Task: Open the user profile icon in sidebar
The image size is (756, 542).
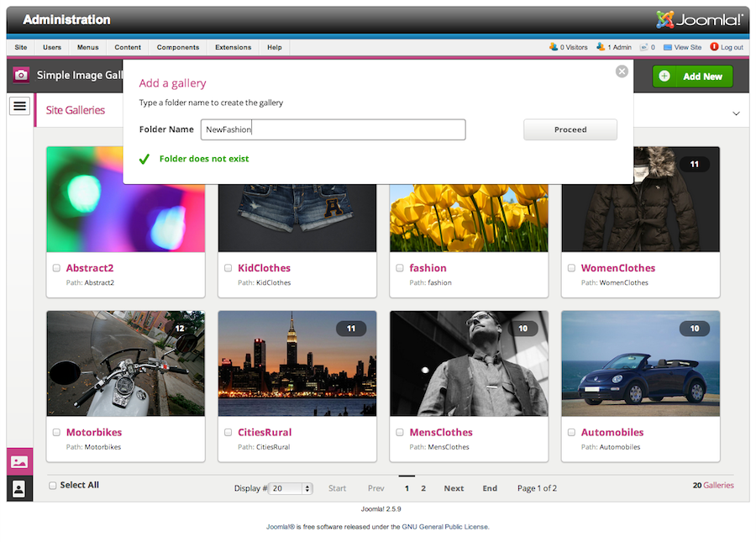Action: [19, 489]
